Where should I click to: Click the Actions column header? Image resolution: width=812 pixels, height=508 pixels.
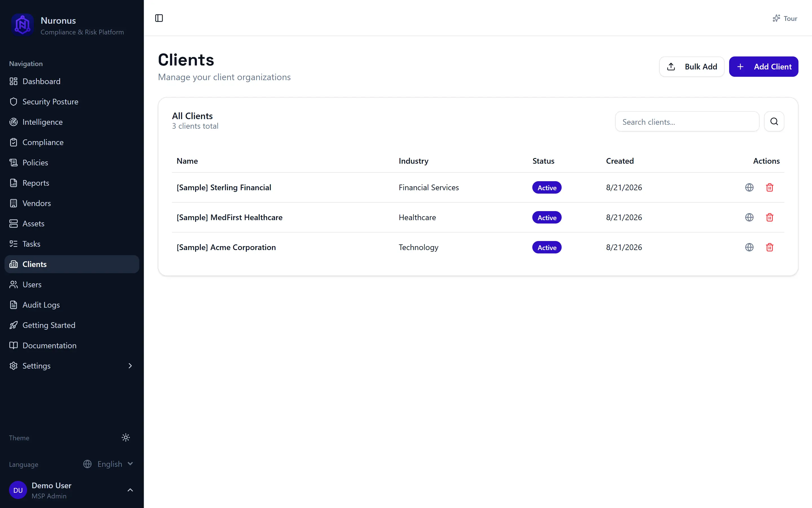tap(766, 161)
